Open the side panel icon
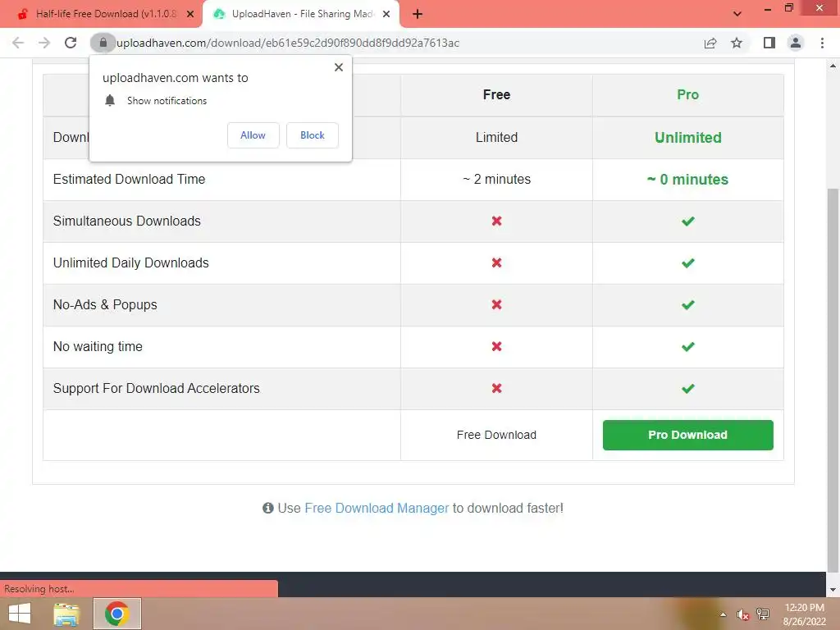840x630 pixels. [769, 43]
